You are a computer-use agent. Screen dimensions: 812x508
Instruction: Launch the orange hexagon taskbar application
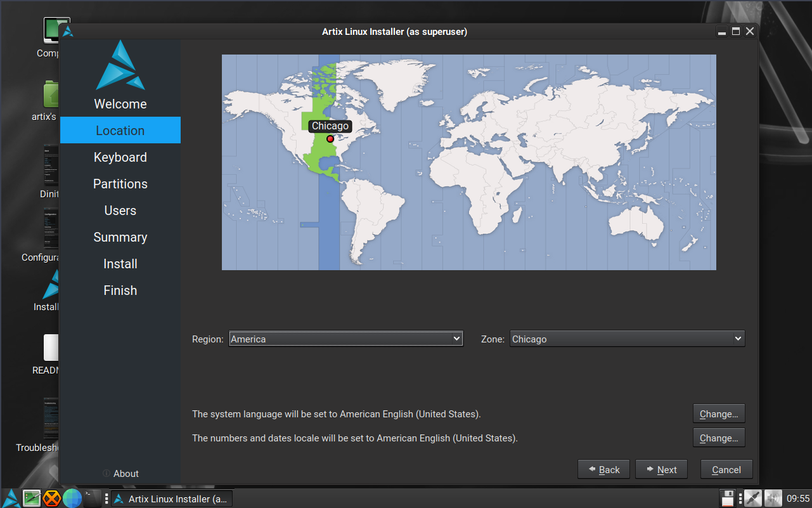coord(52,498)
